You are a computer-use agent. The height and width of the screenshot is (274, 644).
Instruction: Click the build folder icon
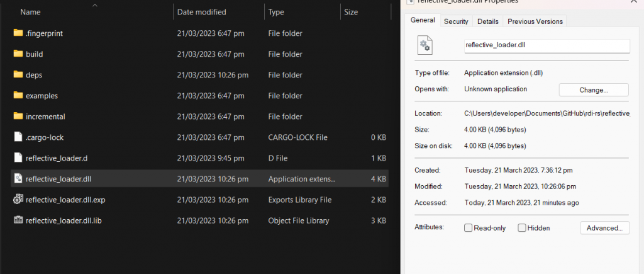(x=18, y=54)
